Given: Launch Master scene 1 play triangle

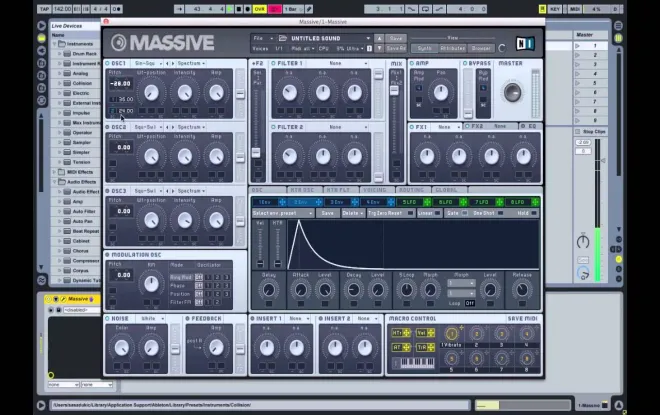Looking at the screenshot, I should click(x=578, y=45).
